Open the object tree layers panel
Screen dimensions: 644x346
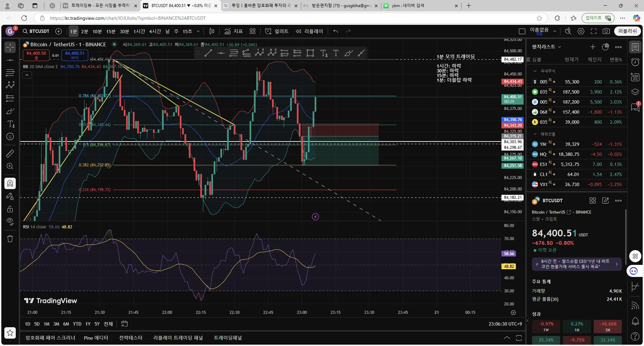point(635,92)
